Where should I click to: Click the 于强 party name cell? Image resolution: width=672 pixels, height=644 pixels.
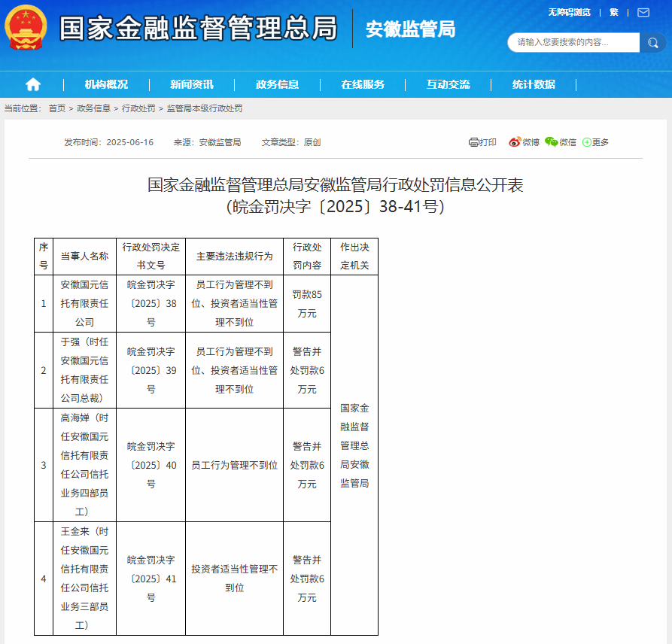coord(84,370)
